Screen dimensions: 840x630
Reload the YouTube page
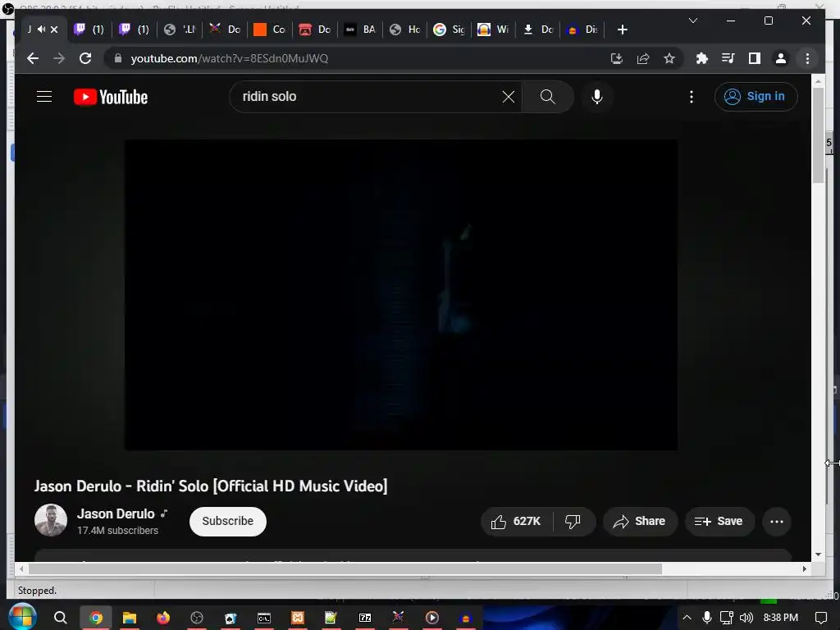point(85,58)
